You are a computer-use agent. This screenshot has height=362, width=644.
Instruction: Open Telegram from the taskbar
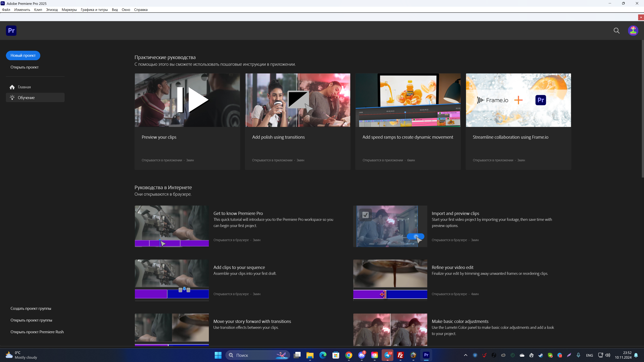[388, 355]
